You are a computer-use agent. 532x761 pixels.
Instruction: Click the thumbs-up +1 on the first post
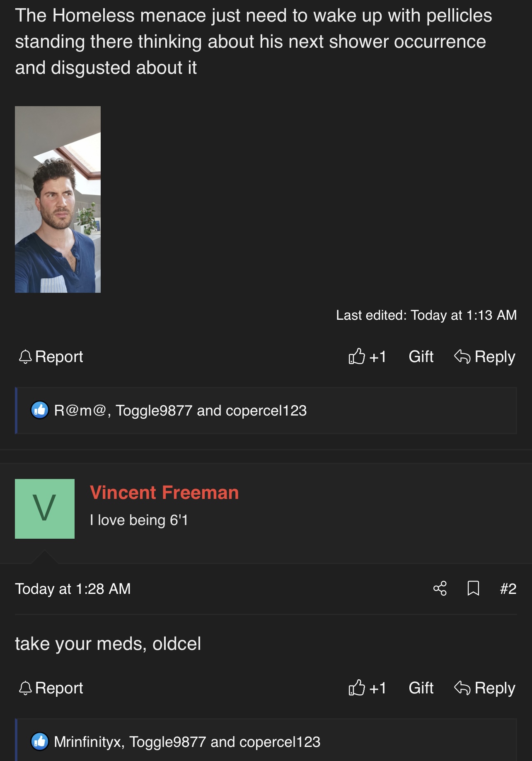pos(367,357)
